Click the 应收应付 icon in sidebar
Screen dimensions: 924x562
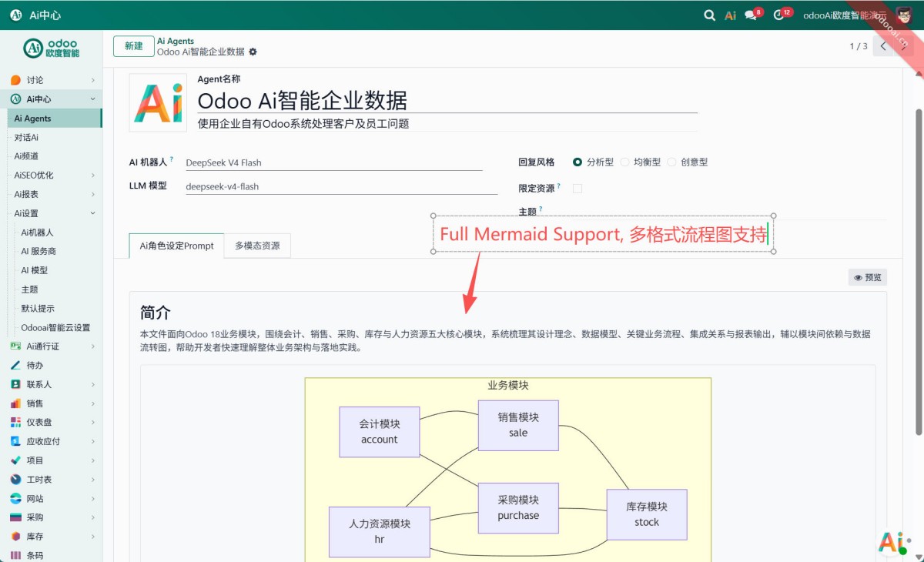pyautogui.click(x=15, y=441)
